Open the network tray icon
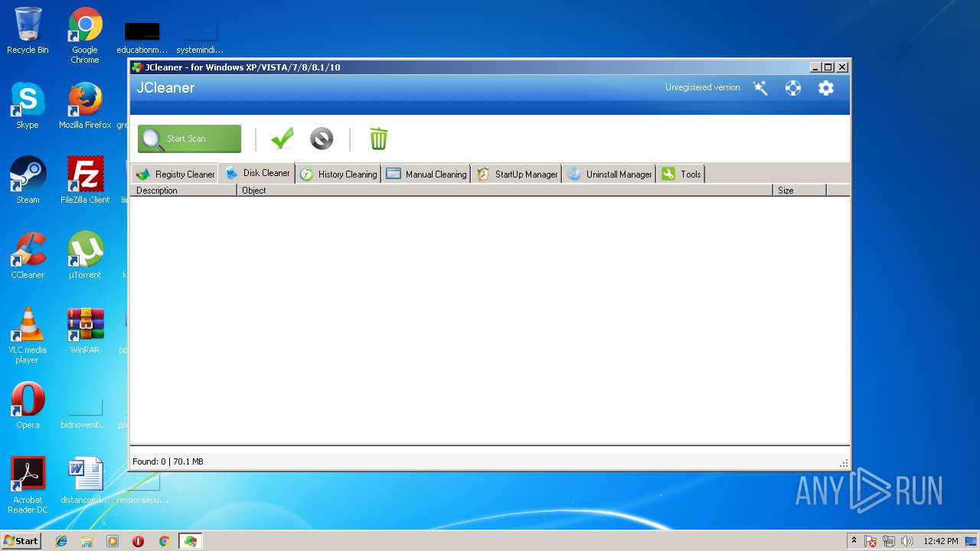The height and width of the screenshot is (551, 980). pos(889,541)
